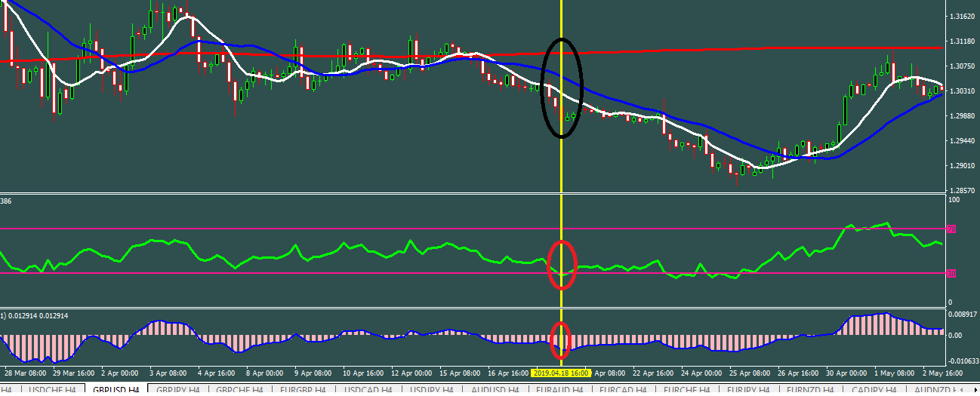Viewport: 980px width, 396px height.
Task: Switch to the EURJPY H4 chart tab
Action: (748, 390)
